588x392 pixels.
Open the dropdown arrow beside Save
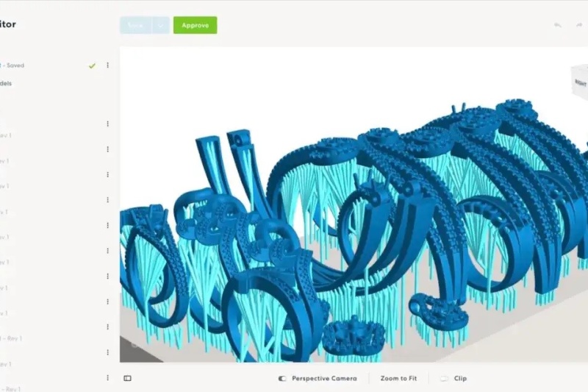pyautogui.click(x=161, y=25)
